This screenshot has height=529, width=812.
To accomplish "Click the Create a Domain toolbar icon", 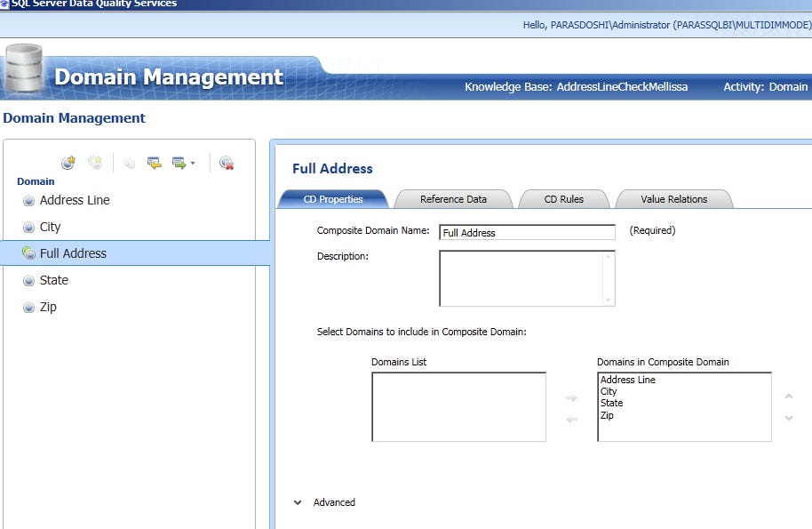I will coord(68,163).
